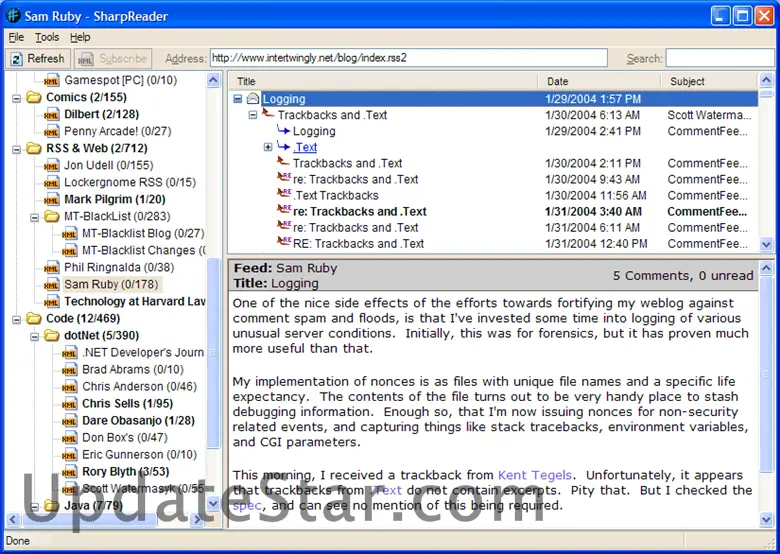The image size is (780, 554).
Task: Open the Tools menu
Action: [x=47, y=37]
